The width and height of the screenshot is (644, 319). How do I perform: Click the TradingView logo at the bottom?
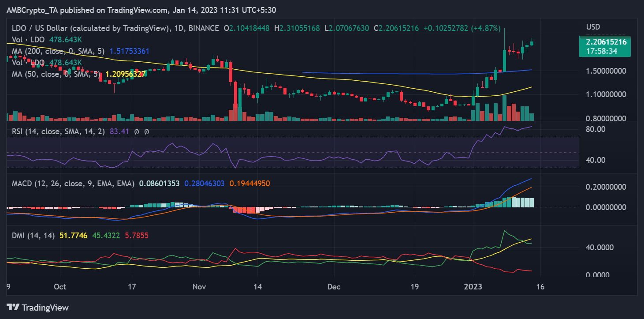(x=38, y=308)
